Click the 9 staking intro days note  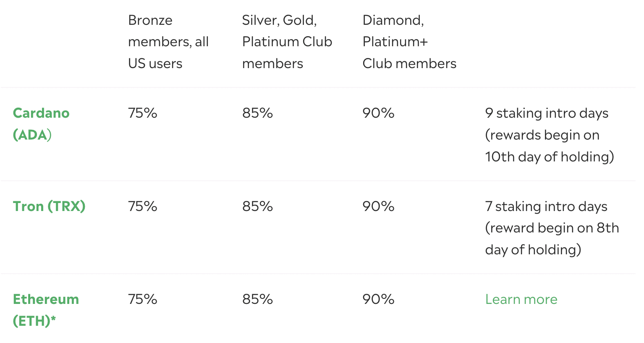tap(550, 135)
